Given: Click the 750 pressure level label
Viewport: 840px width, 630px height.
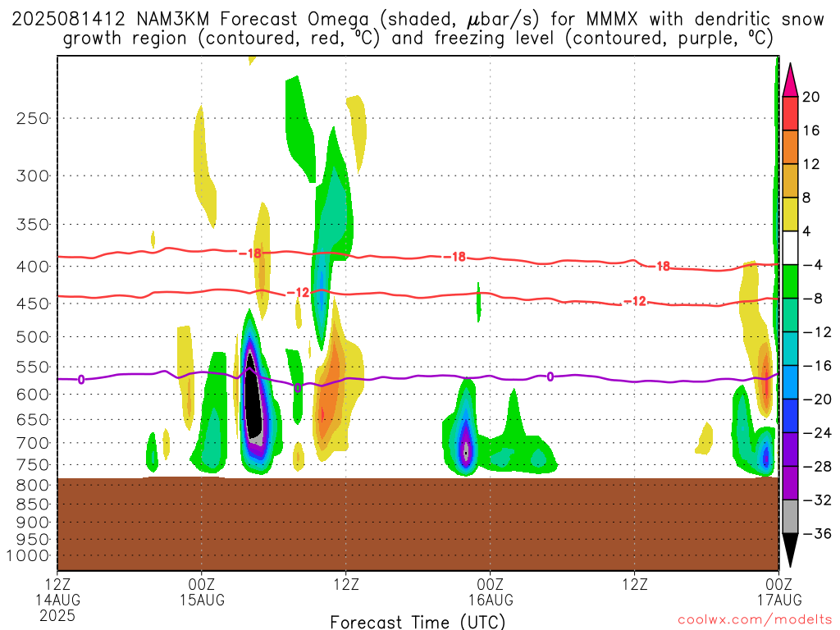Looking at the screenshot, I should coord(33,465).
